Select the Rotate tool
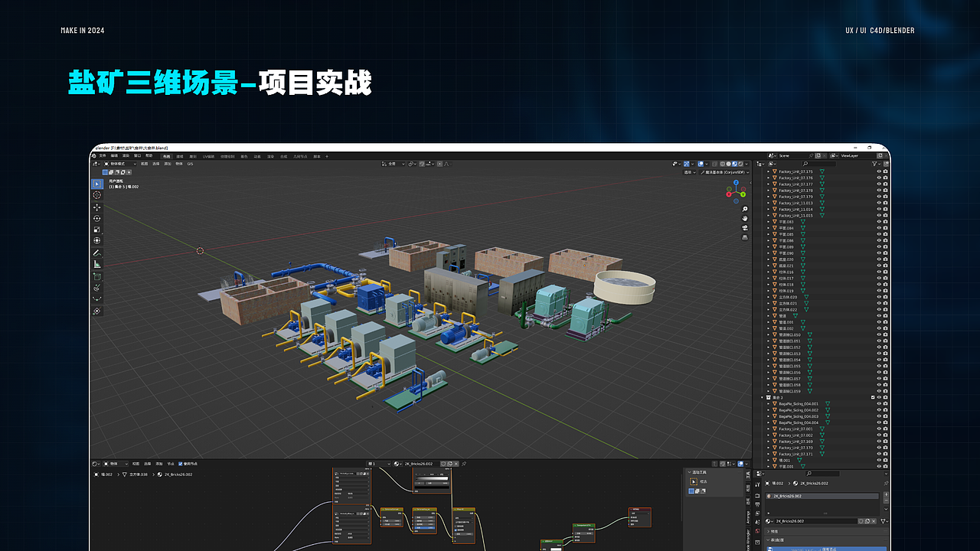The height and width of the screenshot is (551, 980). [97, 218]
